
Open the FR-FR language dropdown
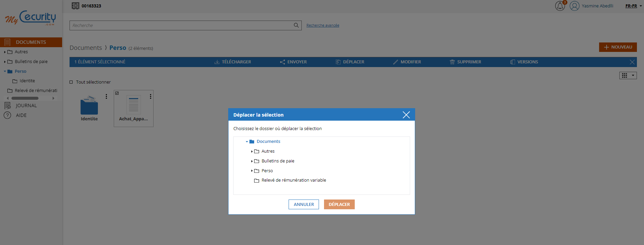[x=633, y=6]
